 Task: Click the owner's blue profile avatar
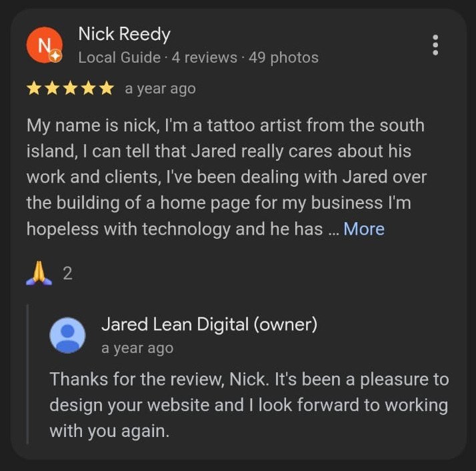[67, 335]
